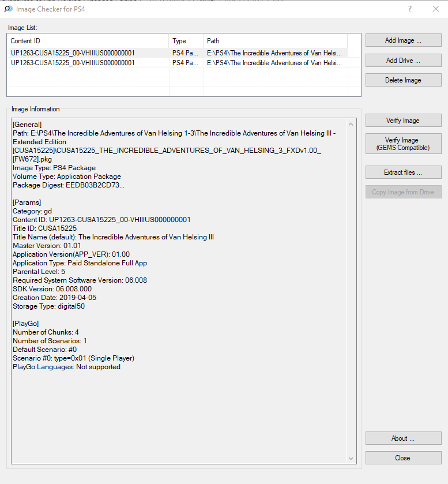The height and width of the screenshot is (484, 448).
Task: Click the scroll down arrow in Image Information
Action: (x=351, y=459)
